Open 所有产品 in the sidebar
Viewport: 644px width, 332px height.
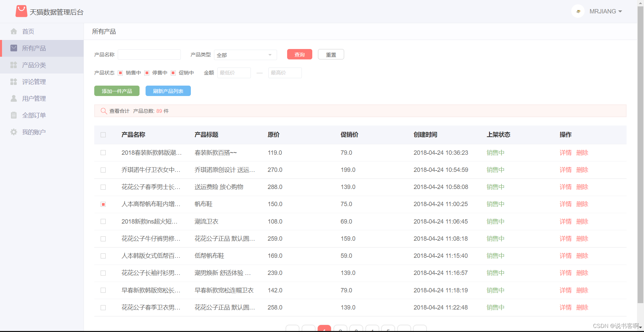42,48
